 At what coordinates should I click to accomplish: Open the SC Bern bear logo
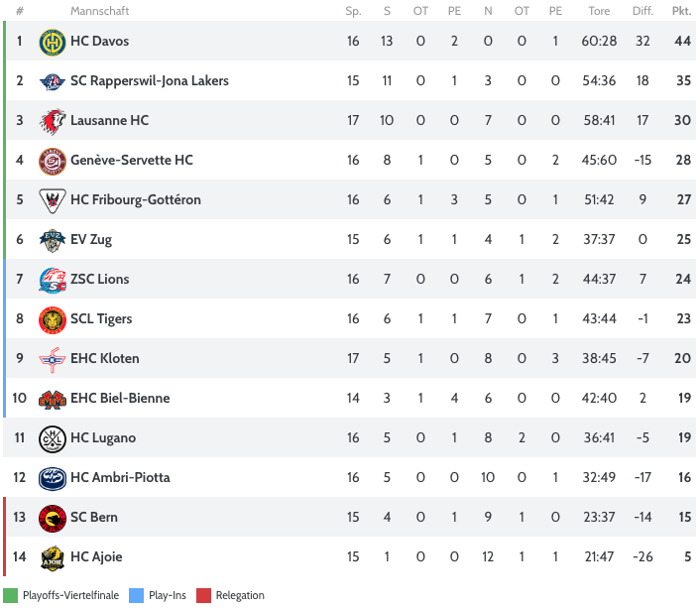[x=52, y=518]
